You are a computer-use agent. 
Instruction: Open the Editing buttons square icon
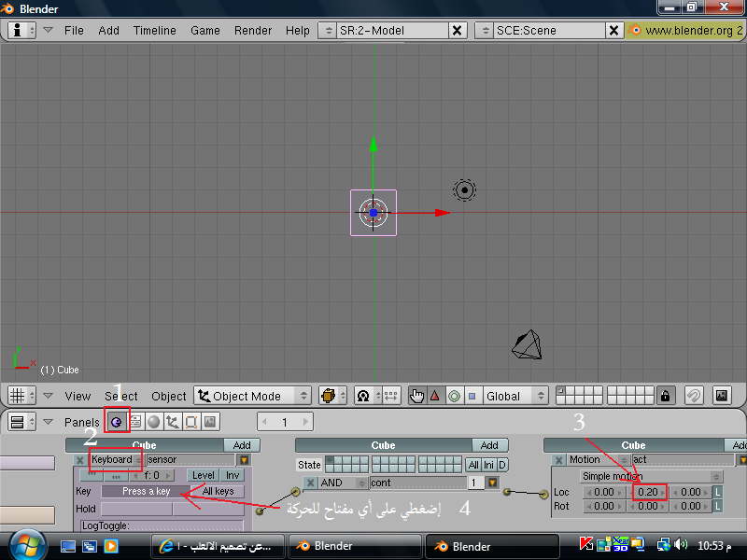pyautogui.click(x=191, y=422)
